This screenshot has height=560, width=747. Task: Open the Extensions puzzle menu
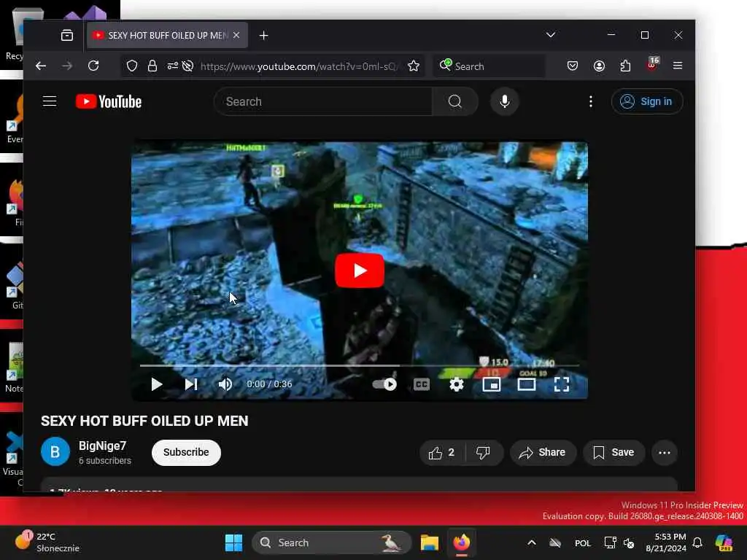pos(625,66)
